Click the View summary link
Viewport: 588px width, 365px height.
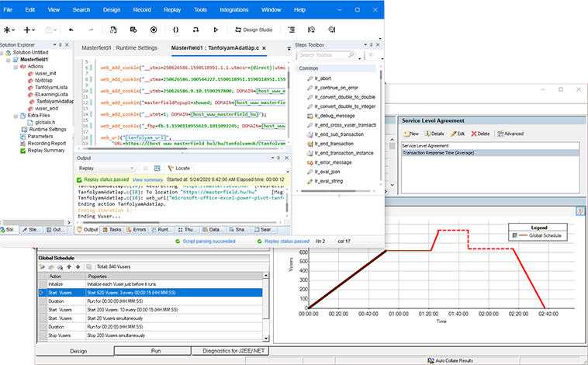(147, 179)
